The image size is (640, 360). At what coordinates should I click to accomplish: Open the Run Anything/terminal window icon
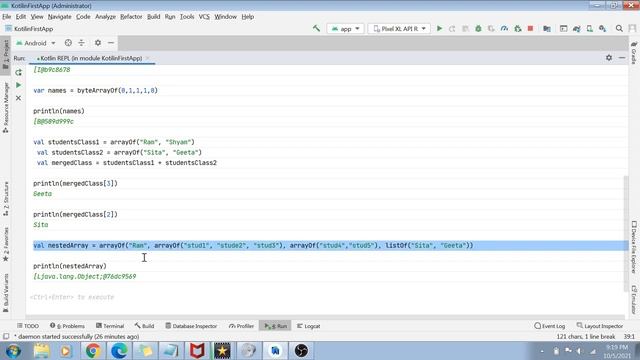pos(564,29)
